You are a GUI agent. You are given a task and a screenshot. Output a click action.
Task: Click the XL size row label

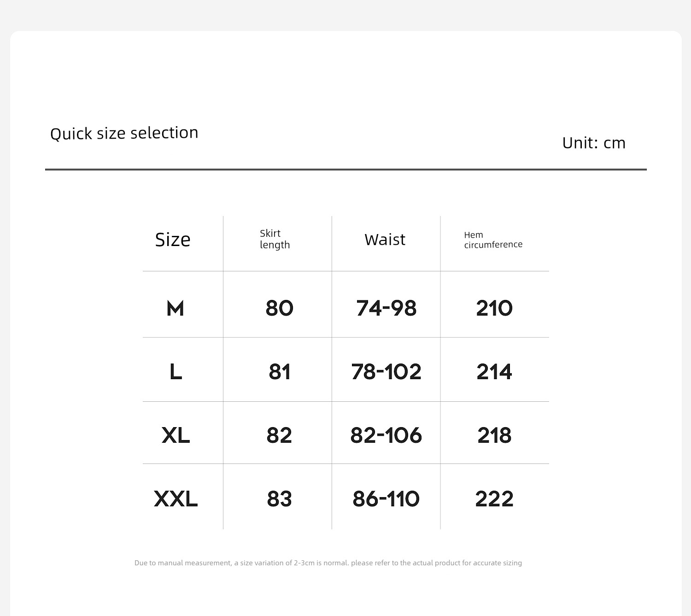pyautogui.click(x=176, y=435)
